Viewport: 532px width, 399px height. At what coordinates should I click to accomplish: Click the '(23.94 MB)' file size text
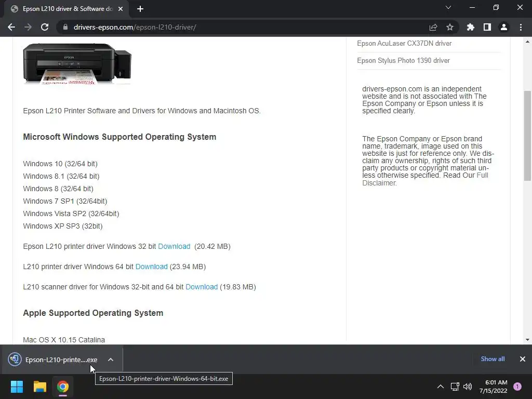[x=188, y=267]
